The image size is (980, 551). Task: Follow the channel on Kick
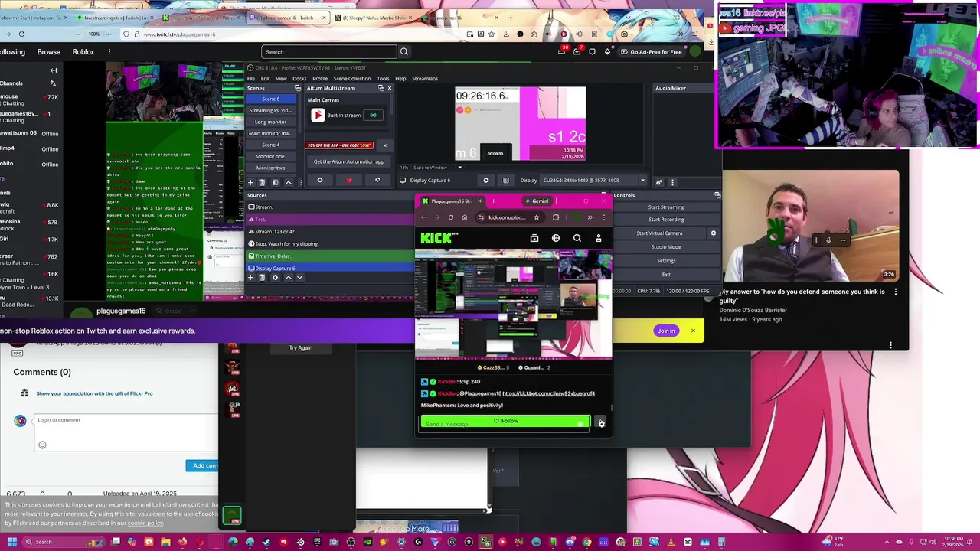point(505,421)
